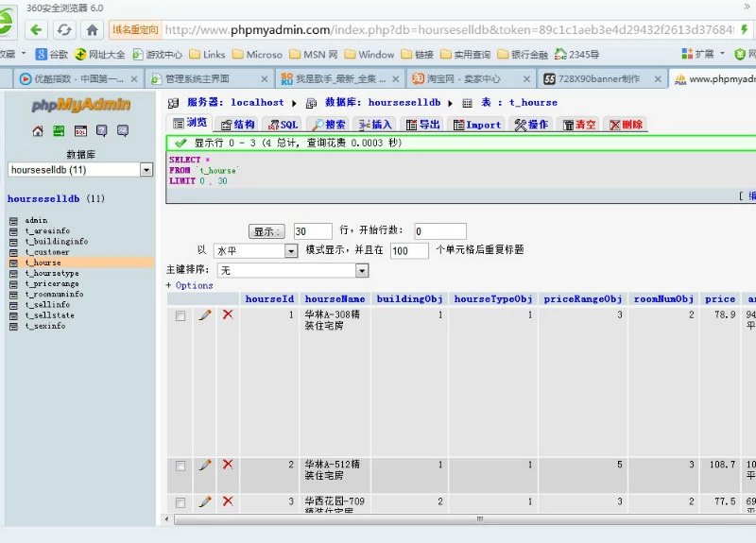The height and width of the screenshot is (543, 756).
Task: Click the green log out icon in sidebar
Action: click(59, 130)
